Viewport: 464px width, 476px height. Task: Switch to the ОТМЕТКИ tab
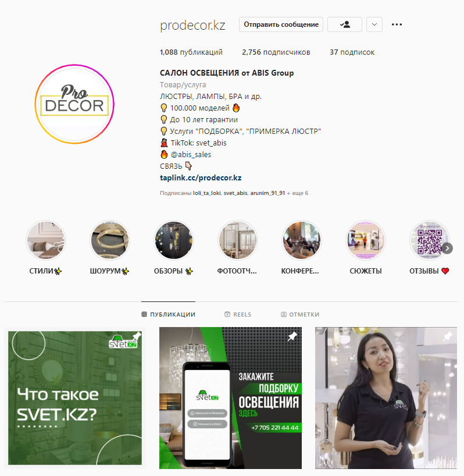(x=300, y=314)
